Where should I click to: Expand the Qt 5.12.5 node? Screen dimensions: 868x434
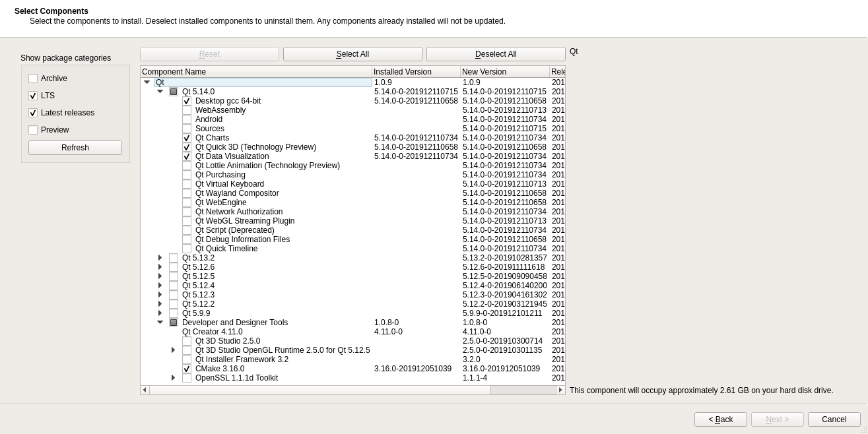[x=160, y=276]
